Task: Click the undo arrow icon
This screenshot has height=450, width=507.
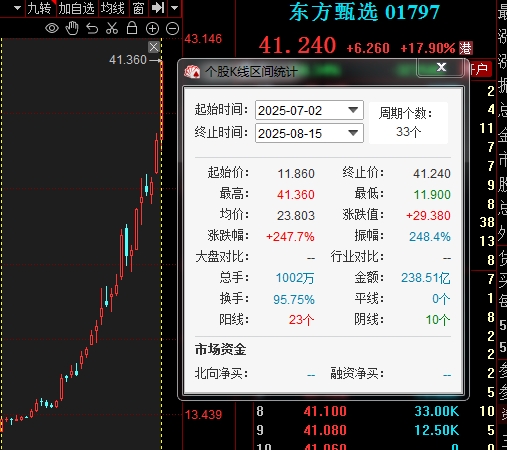Action: (92, 29)
